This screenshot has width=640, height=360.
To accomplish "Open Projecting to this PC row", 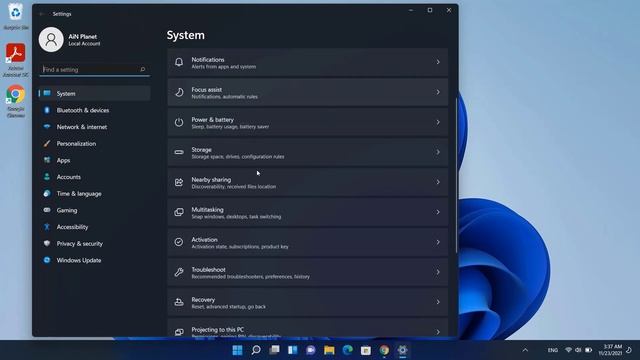I will coord(307,329).
